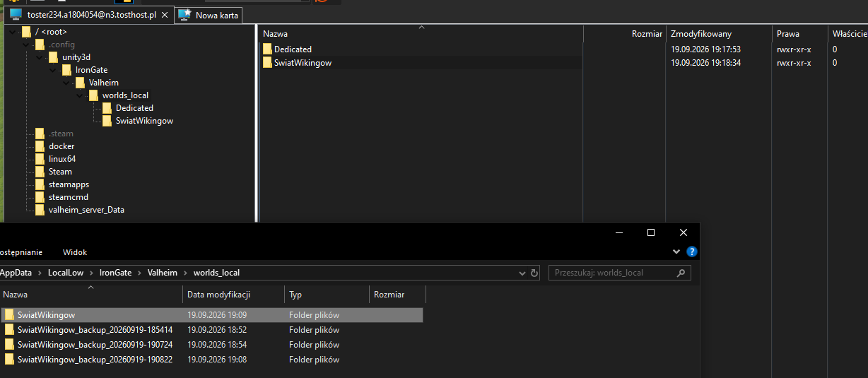Click the 19.09.2026 18:54 modification date in Explorer

[x=217, y=345]
